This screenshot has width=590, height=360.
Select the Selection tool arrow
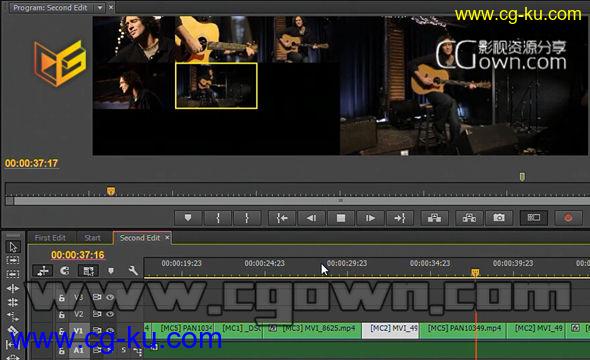pos(13,247)
